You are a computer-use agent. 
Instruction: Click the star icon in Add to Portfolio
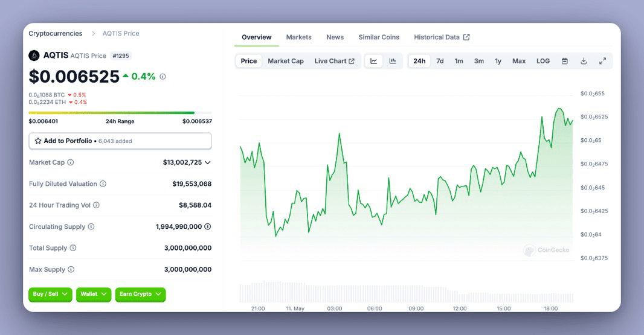[x=38, y=141]
